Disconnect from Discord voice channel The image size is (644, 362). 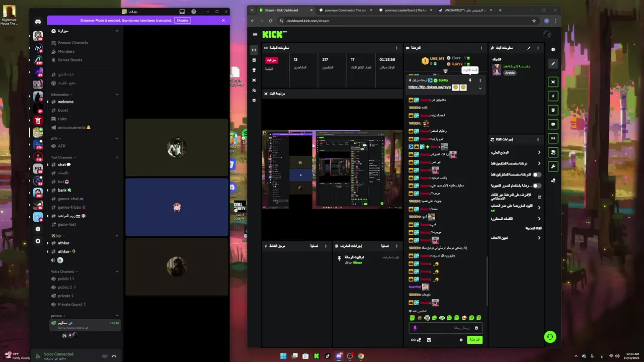114,356
